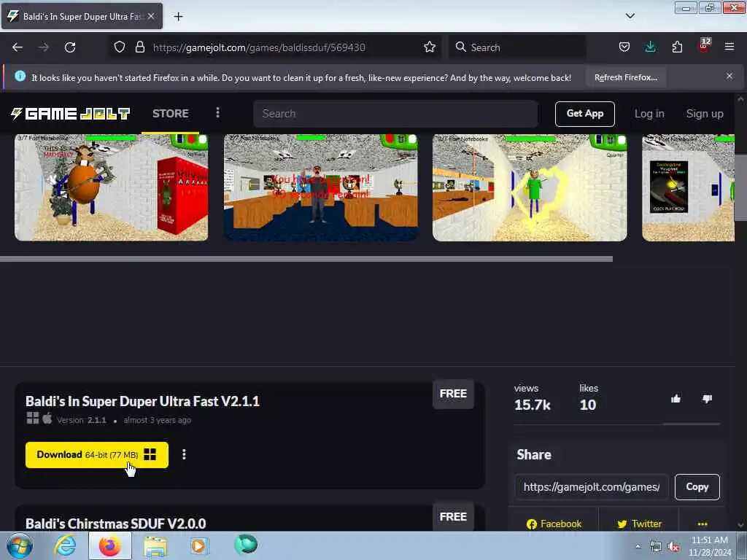Dismiss the Firefox refresh notification bar
747x560 pixels.
(x=729, y=76)
